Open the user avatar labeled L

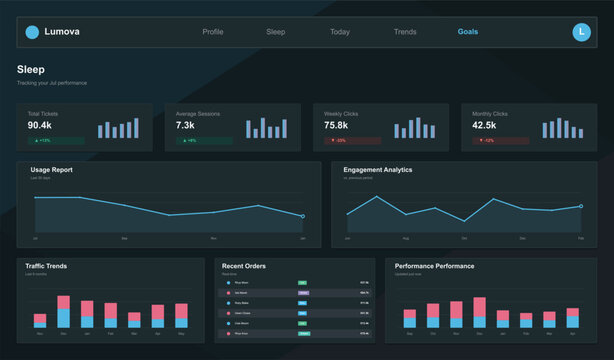tap(581, 32)
